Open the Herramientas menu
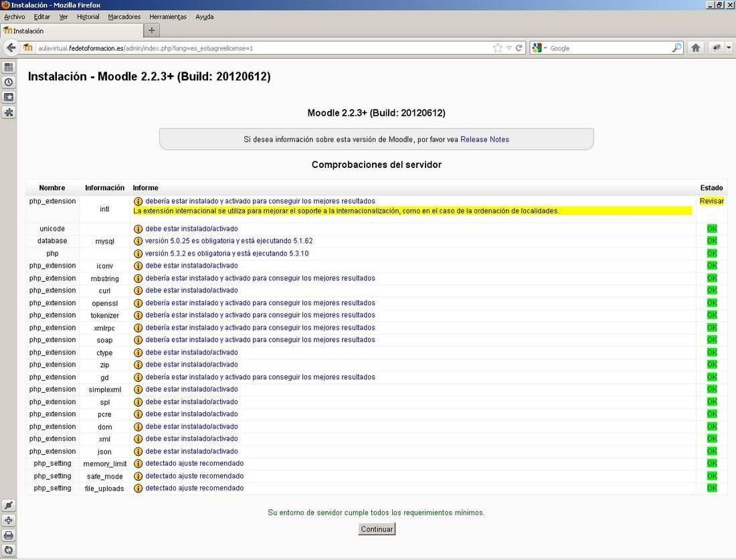The width and height of the screenshot is (736, 560). tap(167, 17)
